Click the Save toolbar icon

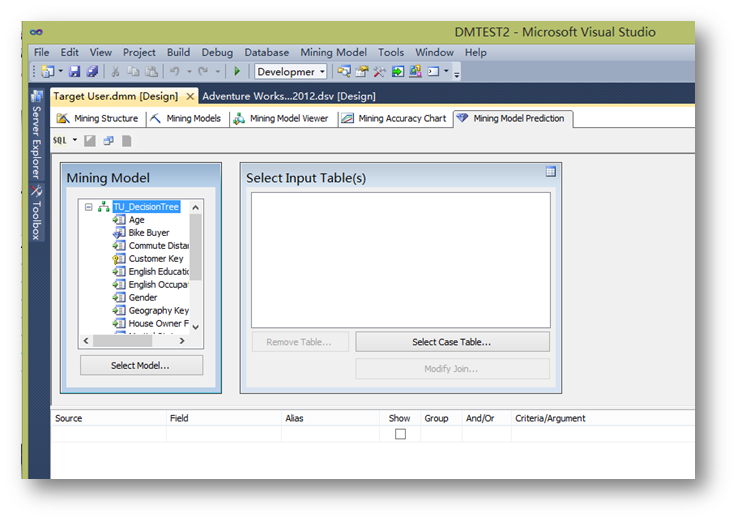75,72
